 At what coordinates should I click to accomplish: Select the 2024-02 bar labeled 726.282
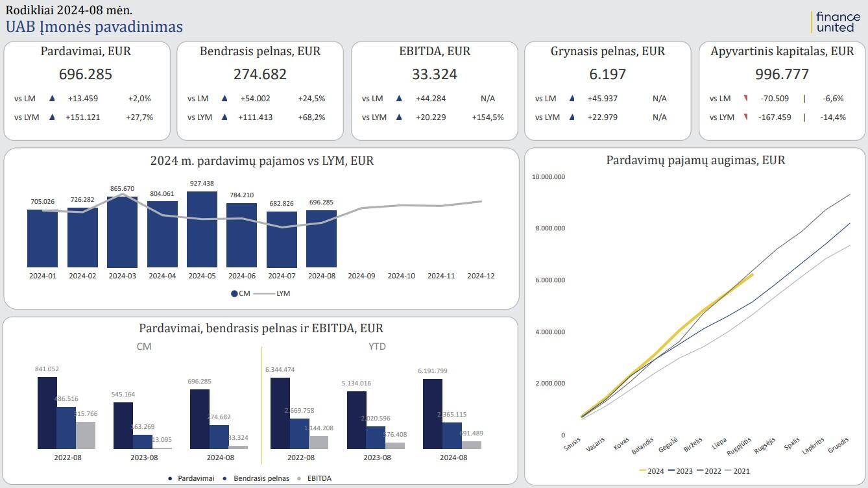click(x=82, y=238)
